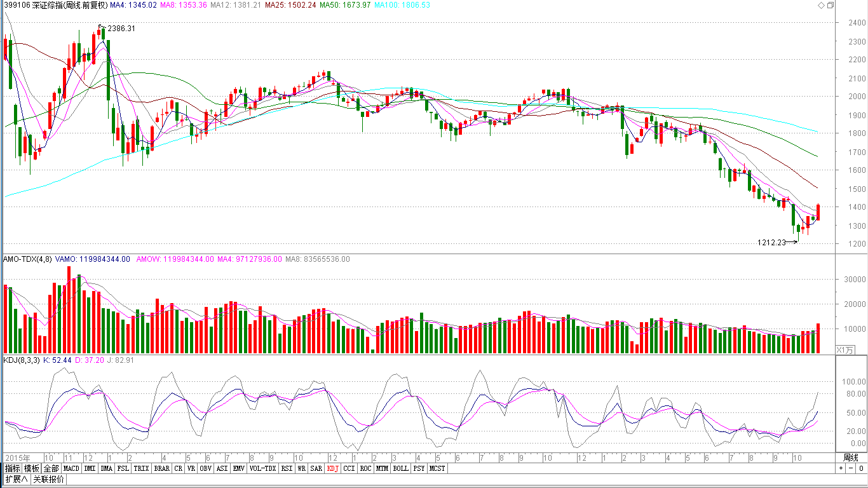
Task: Open the 周线 period selector
Action: click(851, 457)
